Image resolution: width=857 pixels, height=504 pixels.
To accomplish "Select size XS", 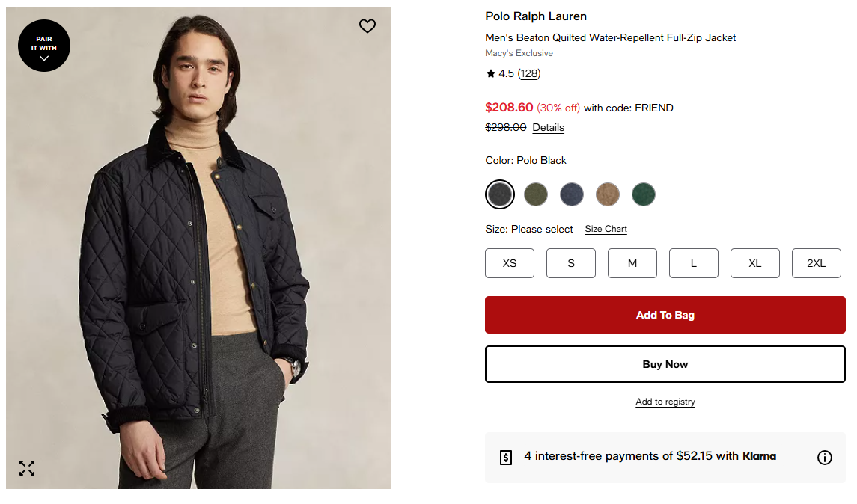I will click(x=510, y=263).
